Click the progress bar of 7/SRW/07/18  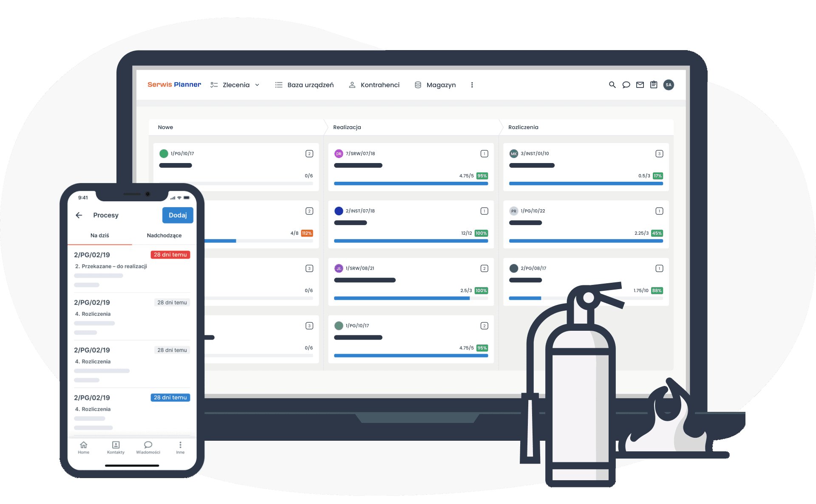411,184
